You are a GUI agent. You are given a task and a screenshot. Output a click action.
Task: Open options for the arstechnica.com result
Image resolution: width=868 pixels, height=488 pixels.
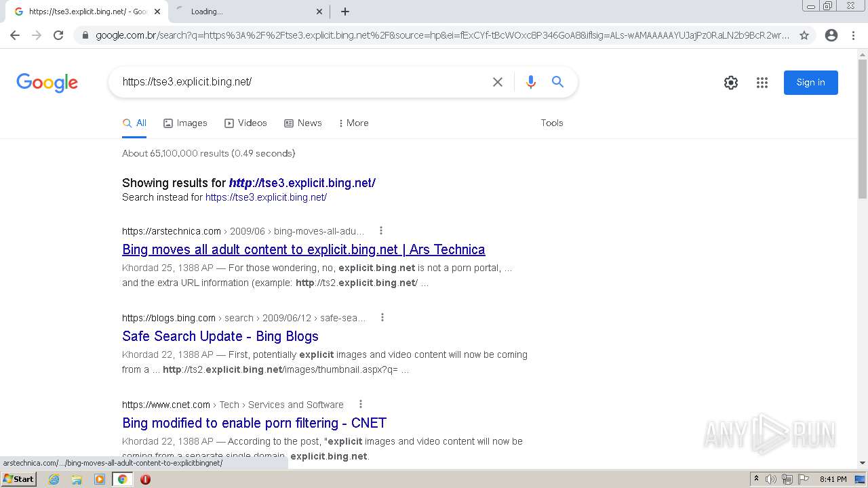tap(381, 230)
